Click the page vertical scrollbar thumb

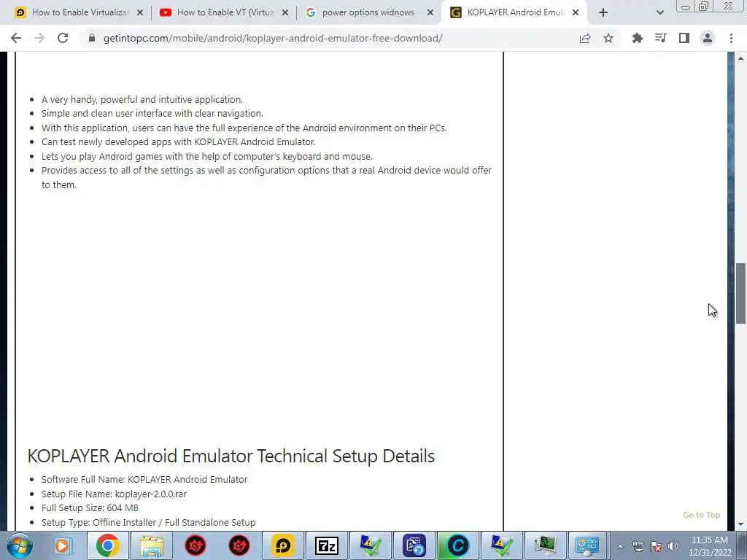741,293
